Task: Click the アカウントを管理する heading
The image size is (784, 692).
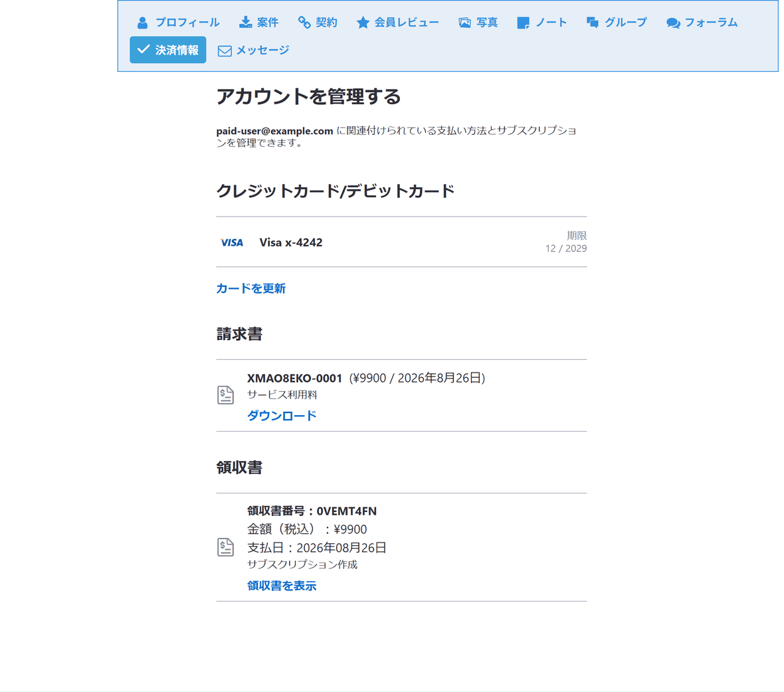Action: coord(308,96)
